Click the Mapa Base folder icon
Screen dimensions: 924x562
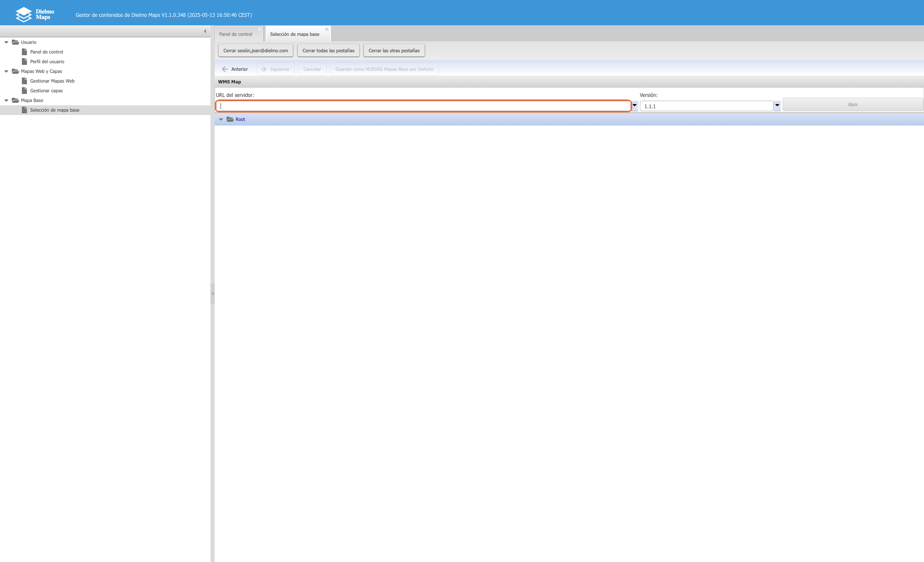tap(16, 100)
